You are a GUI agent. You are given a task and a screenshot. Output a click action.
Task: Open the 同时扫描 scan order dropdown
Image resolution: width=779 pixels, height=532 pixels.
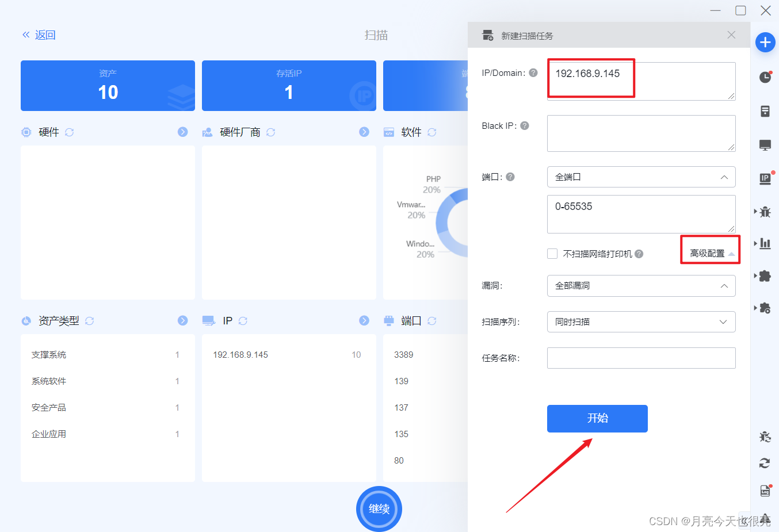(x=641, y=322)
